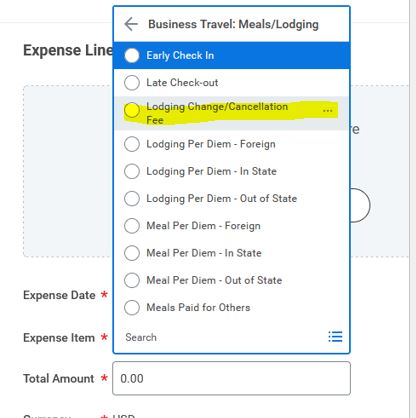The width and height of the screenshot is (416, 418).
Task: Open the list icon beside Search
Action: [x=335, y=337]
